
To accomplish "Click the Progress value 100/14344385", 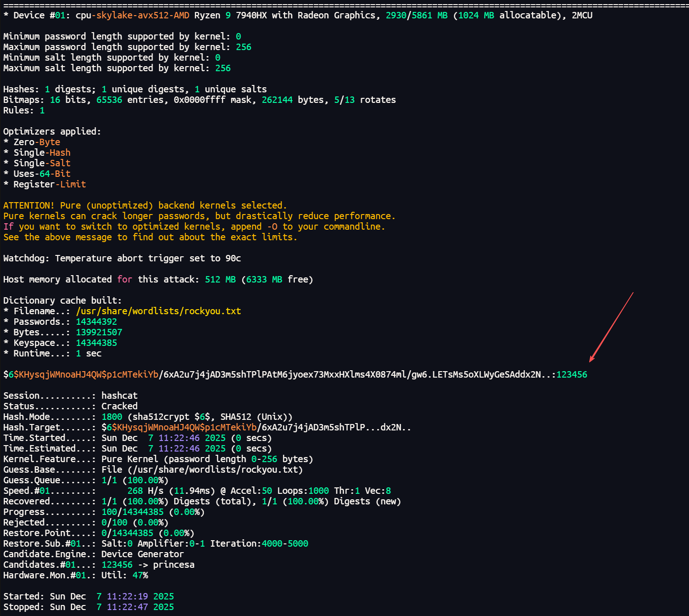I will (133, 512).
